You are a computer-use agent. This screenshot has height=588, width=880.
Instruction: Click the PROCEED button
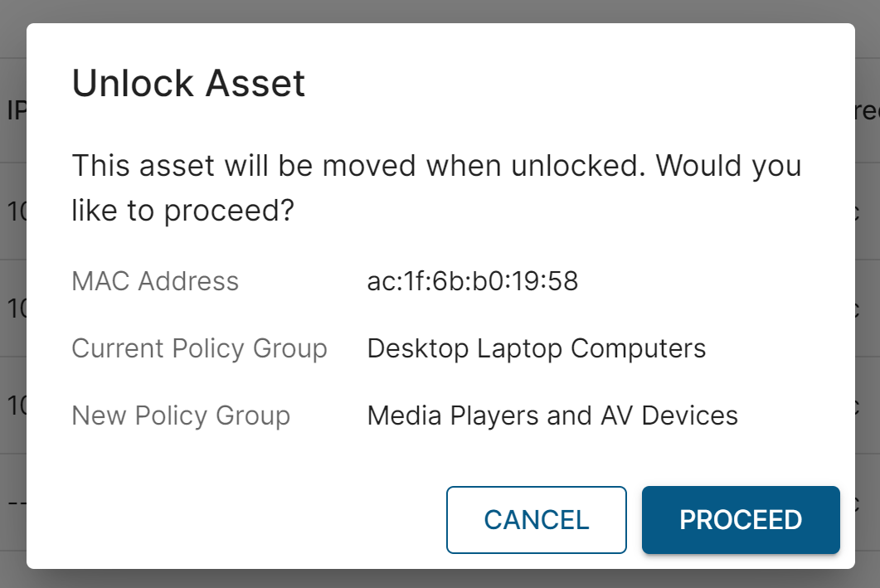pos(741,520)
